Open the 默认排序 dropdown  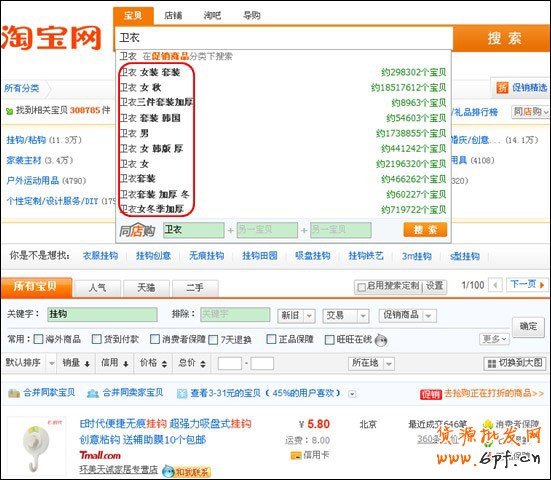[30, 363]
